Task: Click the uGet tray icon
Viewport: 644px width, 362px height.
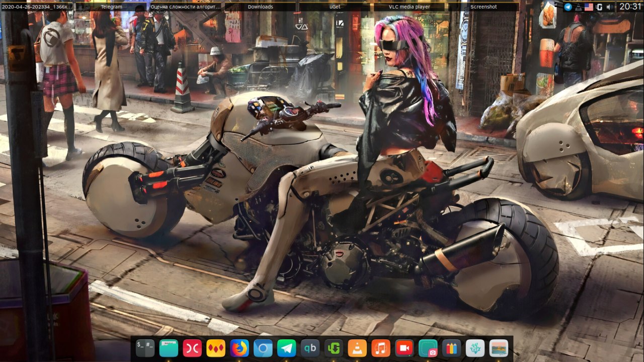Action: pyautogui.click(x=599, y=7)
